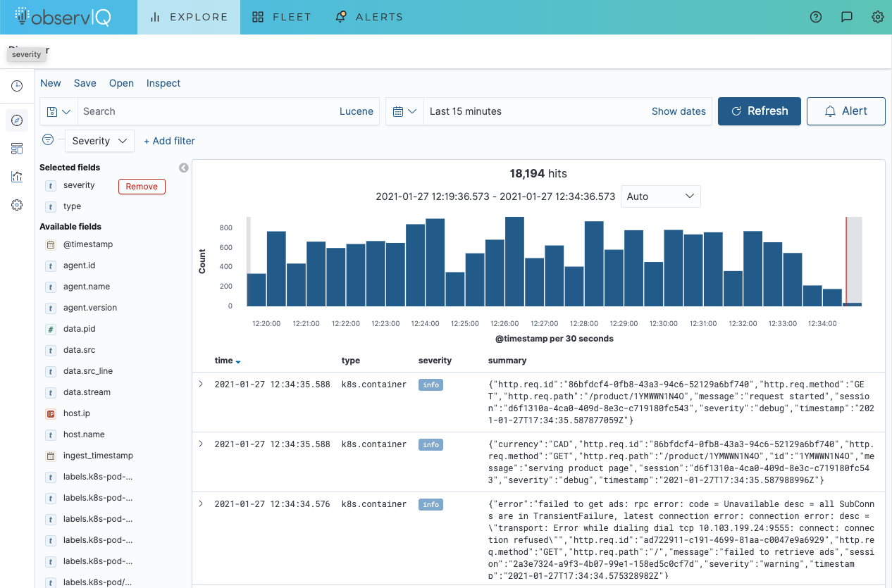
Task: Click the Refresh button
Action: click(759, 111)
